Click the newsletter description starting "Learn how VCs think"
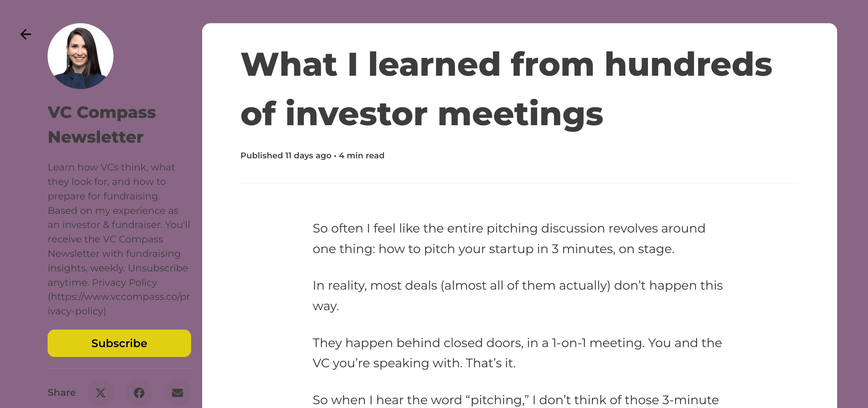868x408 pixels. (x=110, y=167)
